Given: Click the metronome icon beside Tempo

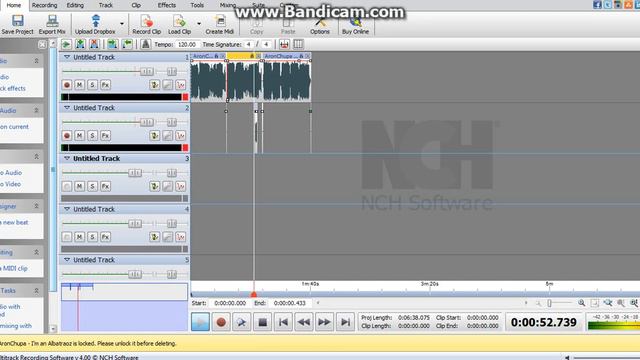Looking at the screenshot, I should [x=146, y=44].
